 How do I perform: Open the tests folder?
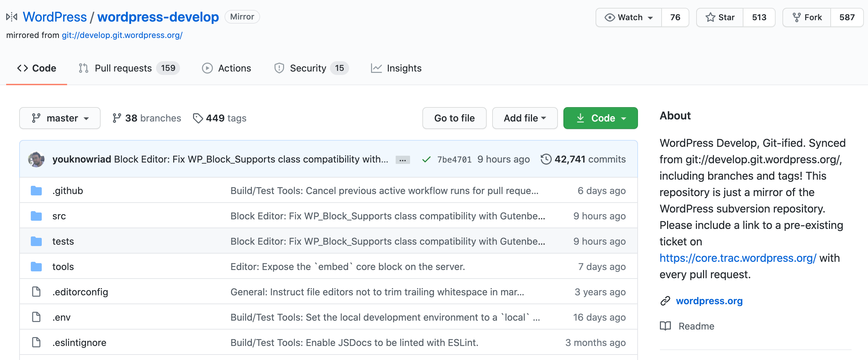click(63, 241)
